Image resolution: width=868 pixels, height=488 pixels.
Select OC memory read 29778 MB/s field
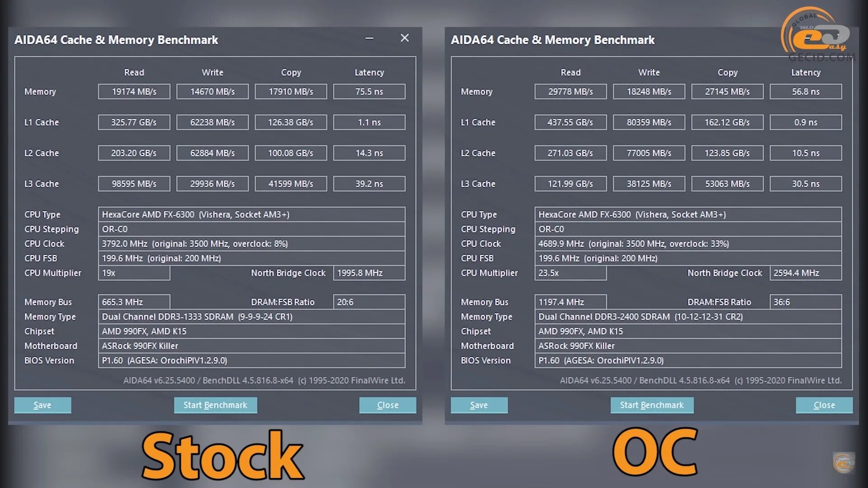pyautogui.click(x=570, y=92)
